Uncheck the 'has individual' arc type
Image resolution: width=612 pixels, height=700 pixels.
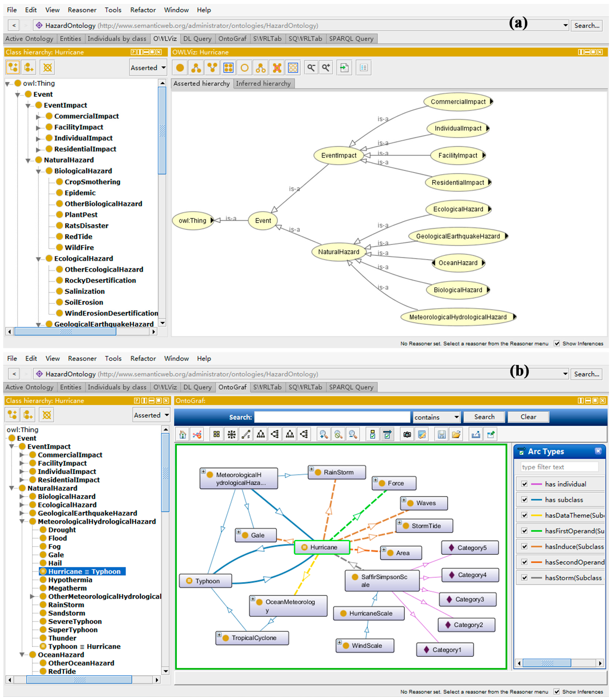(x=525, y=484)
